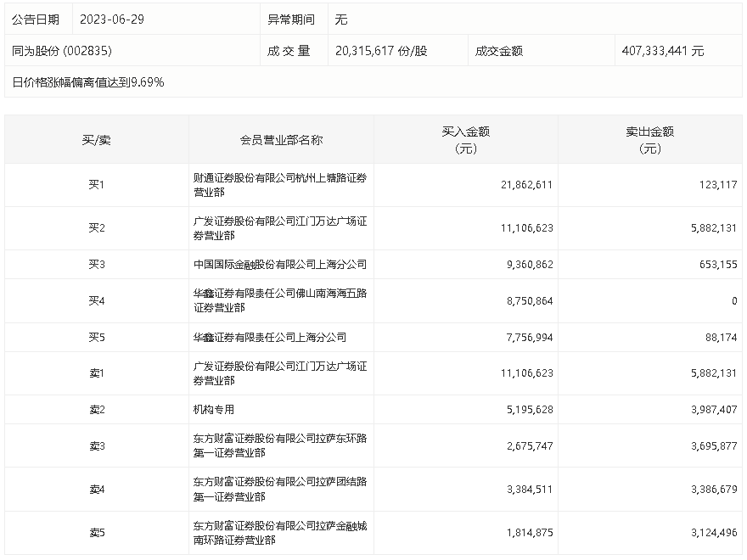Select the 卖1 row label
The image size is (747, 560).
coord(96,373)
